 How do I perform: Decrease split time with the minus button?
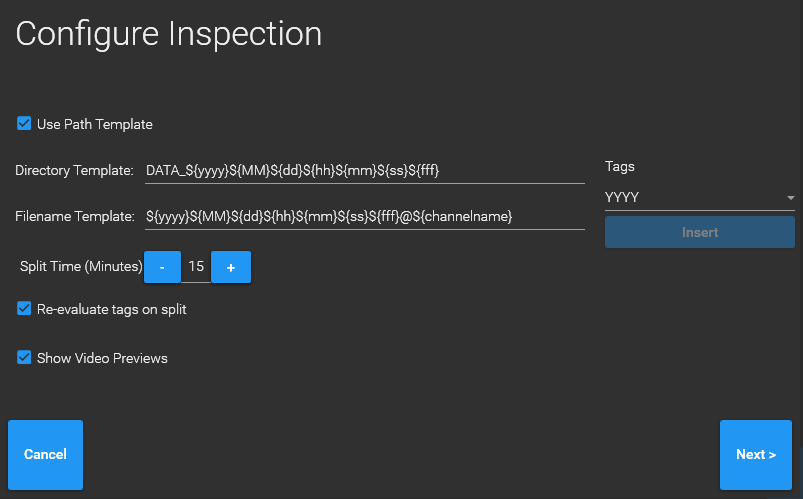click(x=162, y=267)
